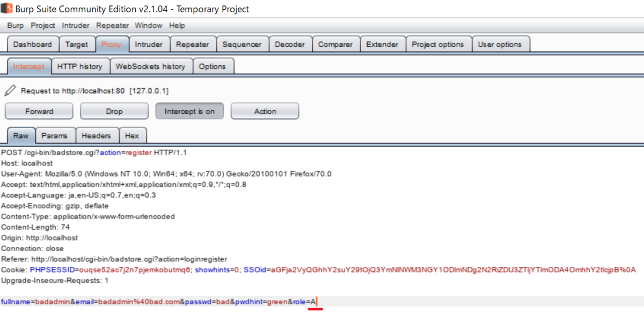The width and height of the screenshot is (644, 314).
Task: Open the WebSockets history sub-tab
Action: click(150, 67)
